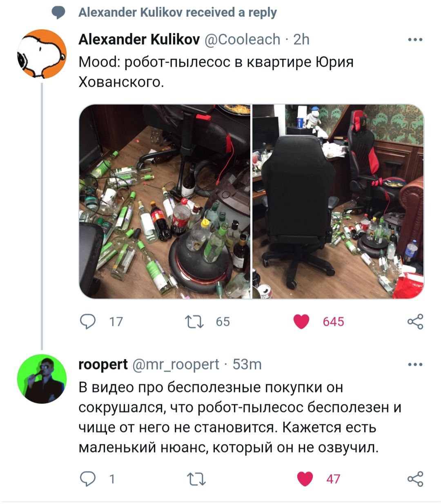The width and height of the screenshot is (441, 504).
Task: Click the reply notification bubble icon
Action: coord(59,12)
